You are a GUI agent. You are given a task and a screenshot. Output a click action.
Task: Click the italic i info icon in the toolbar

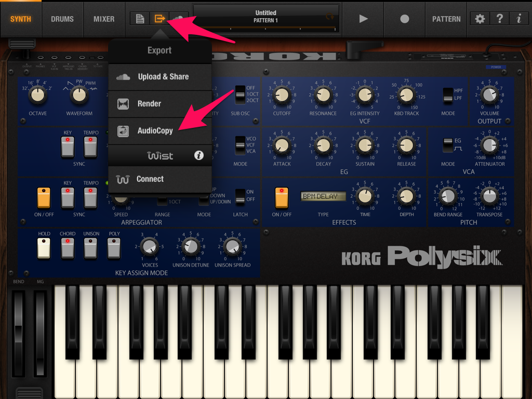click(x=519, y=19)
